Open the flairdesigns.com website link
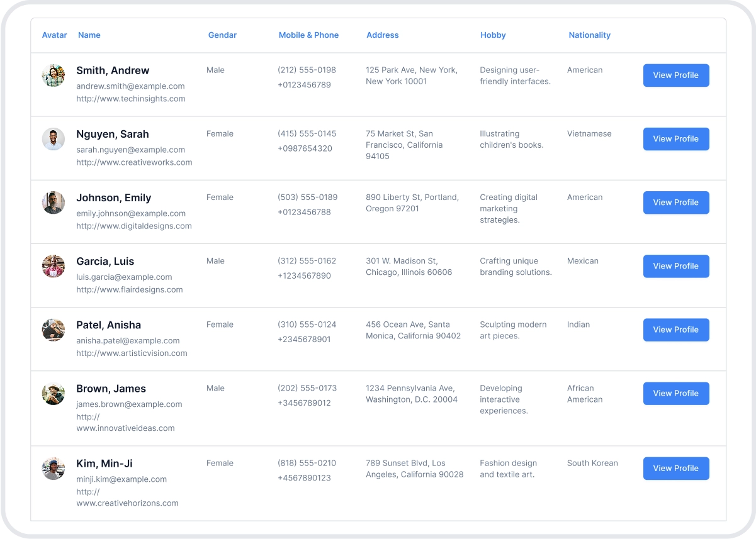Screen dimensions: 756x539 click(129, 289)
